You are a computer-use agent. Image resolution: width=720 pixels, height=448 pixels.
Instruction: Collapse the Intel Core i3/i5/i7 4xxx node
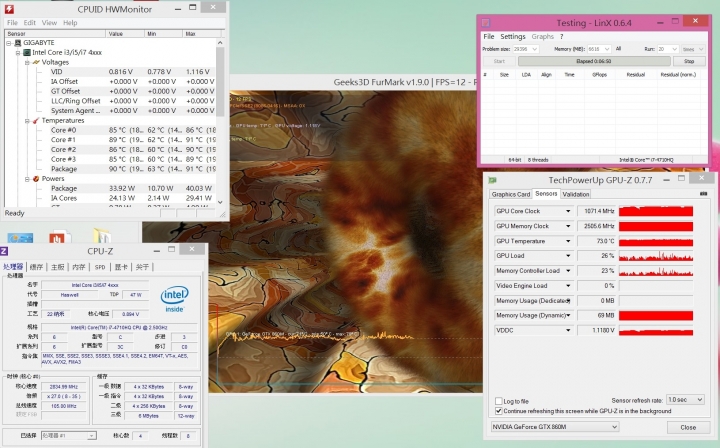[18, 52]
